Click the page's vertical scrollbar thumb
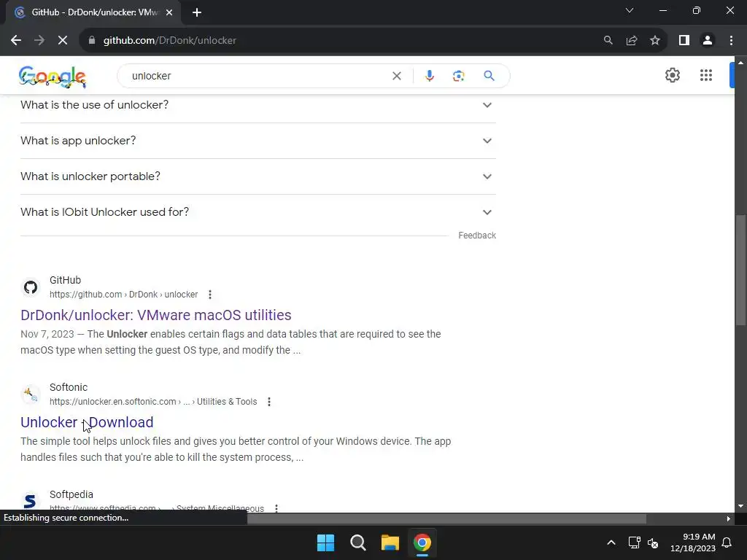 tap(740, 270)
